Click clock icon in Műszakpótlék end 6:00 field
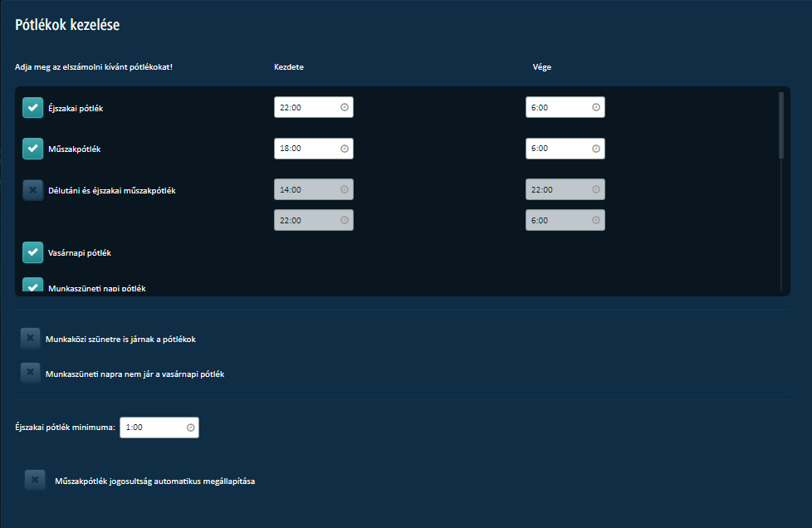This screenshot has width=812, height=528. click(596, 149)
